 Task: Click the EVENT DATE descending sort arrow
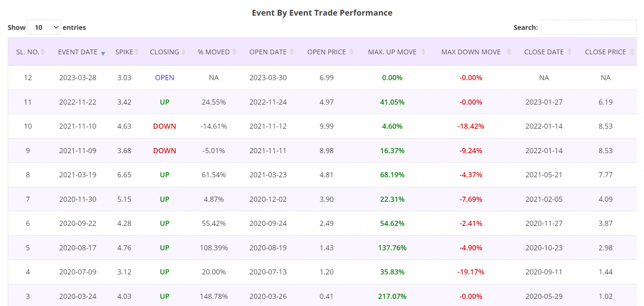click(103, 53)
